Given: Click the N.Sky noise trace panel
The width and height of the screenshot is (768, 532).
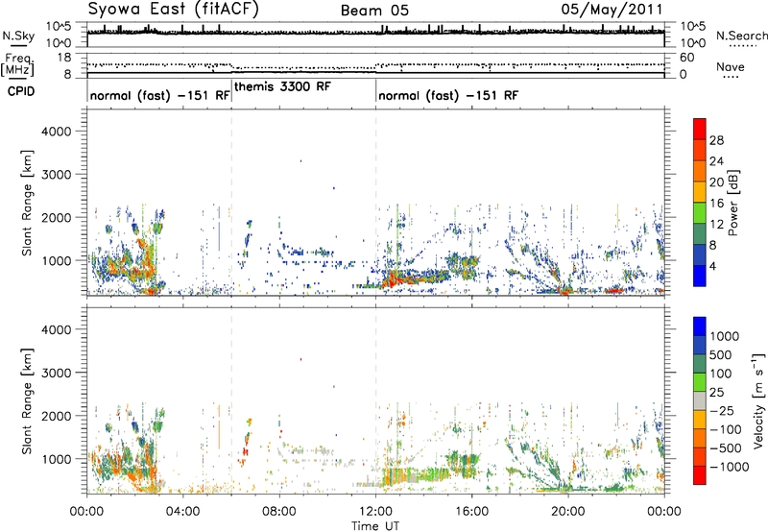Looking at the screenshot, I should 375,35.
